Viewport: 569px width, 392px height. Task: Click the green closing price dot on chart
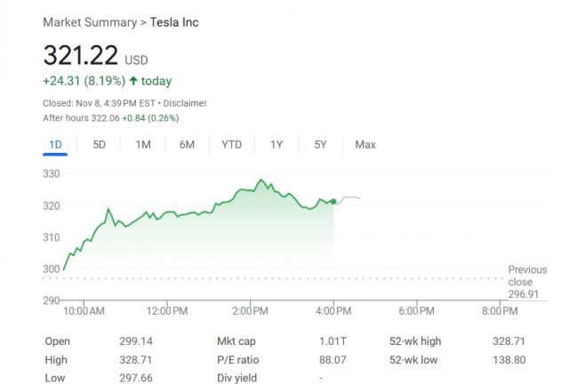coord(333,201)
